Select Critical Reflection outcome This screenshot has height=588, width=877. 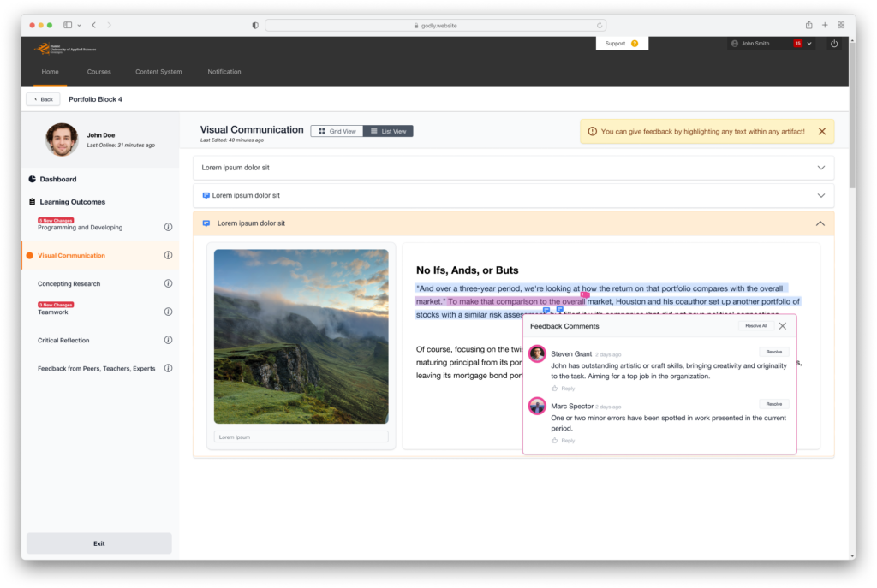click(63, 341)
